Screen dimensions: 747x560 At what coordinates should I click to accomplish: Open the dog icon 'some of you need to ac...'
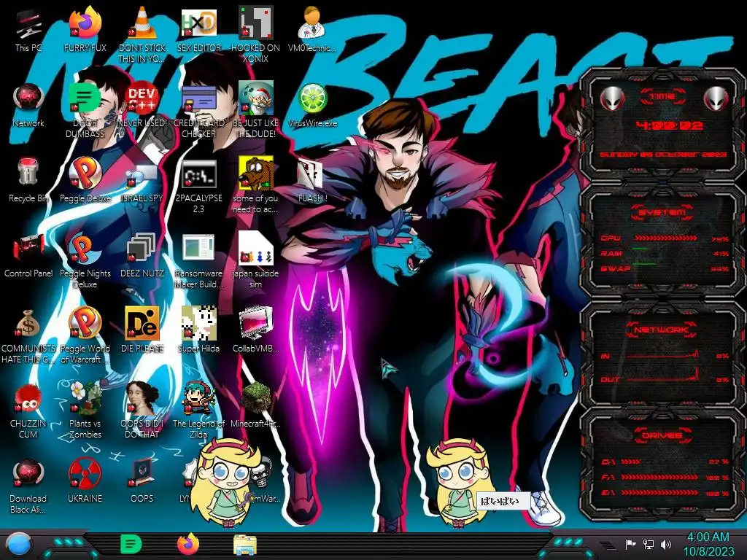(x=255, y=174)
